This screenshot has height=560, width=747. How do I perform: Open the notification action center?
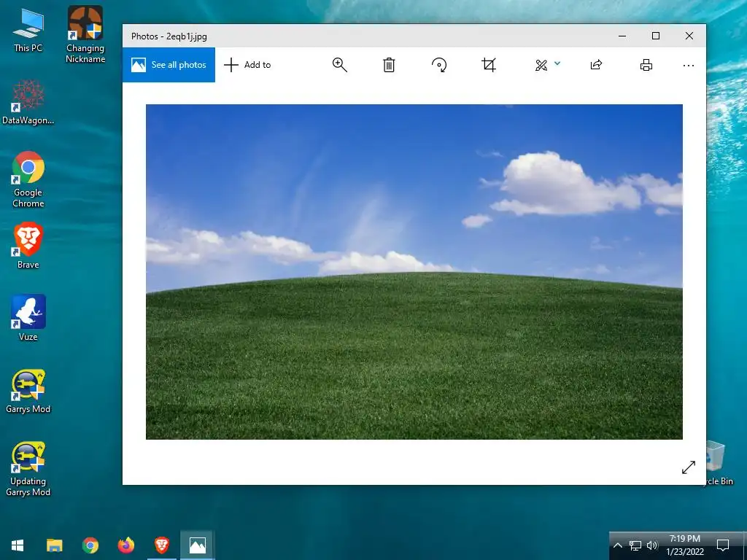[723, 545]
